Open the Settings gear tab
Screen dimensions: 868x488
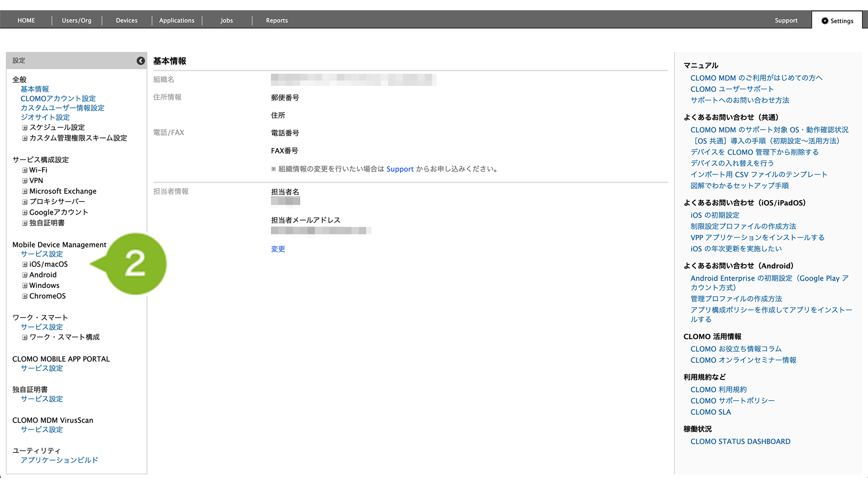click(837, 20)
